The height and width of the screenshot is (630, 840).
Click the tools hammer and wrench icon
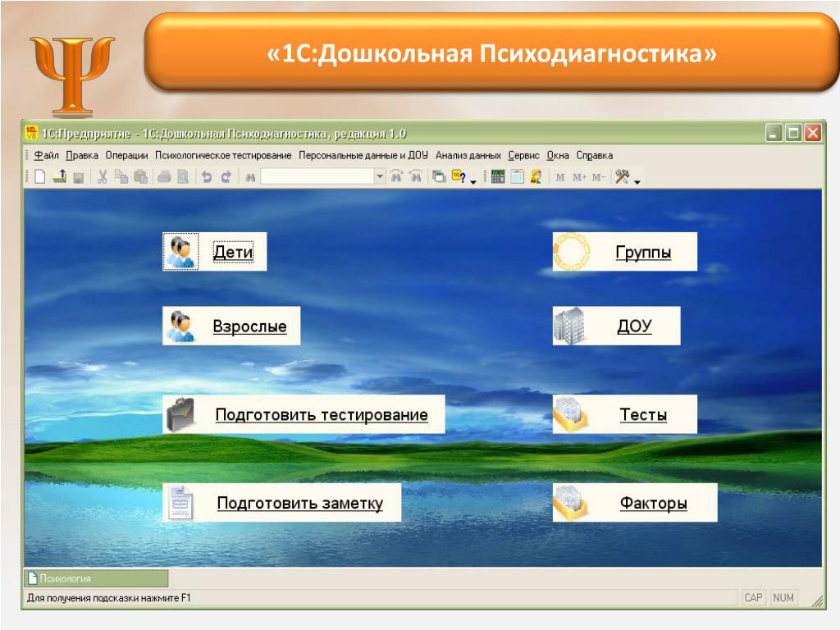click(x=622, y=176)
